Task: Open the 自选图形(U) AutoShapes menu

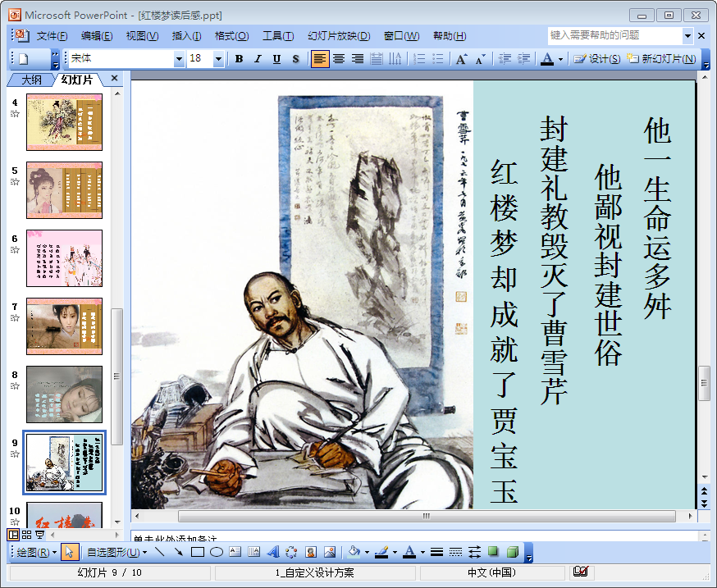Action: (117, 553)
